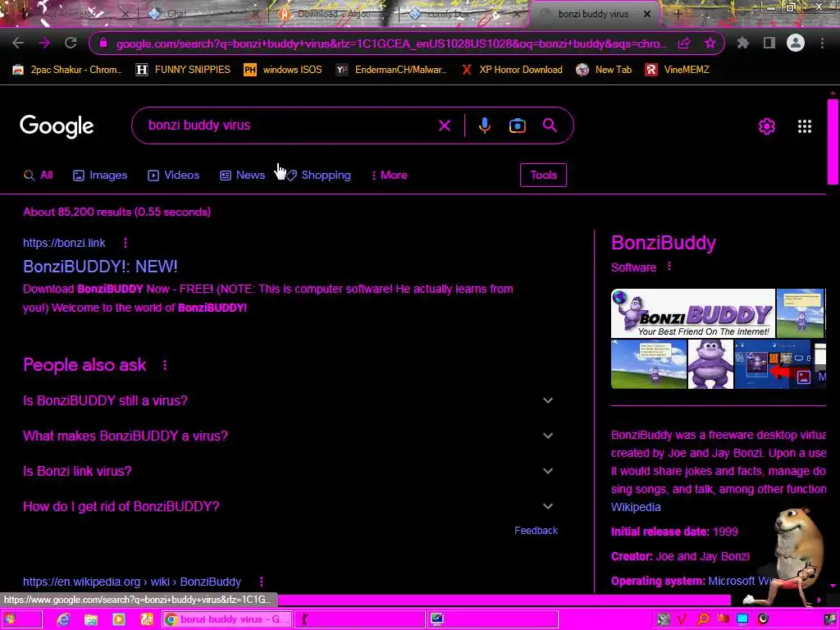The height and width of the screenshot is (630, 840).
Task: Click the horizontal scrollbar at page bottom
Action: pos(504,600)
